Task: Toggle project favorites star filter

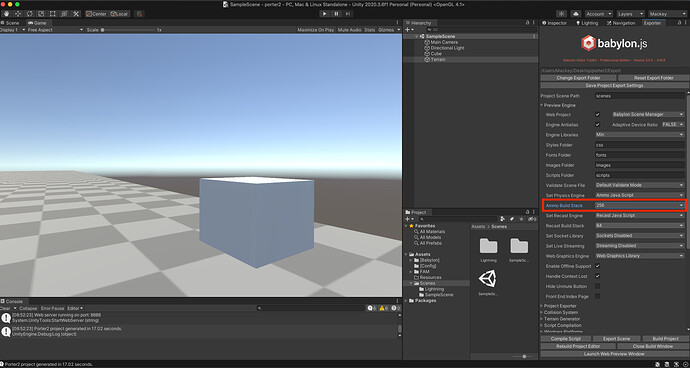Action: [x=521, y=219]
